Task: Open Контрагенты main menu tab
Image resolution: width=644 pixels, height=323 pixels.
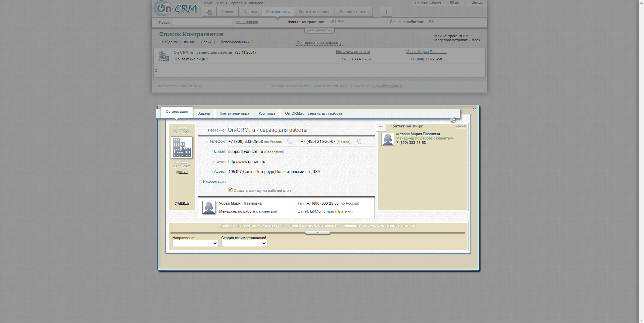Action: click(x=278, y=12)
